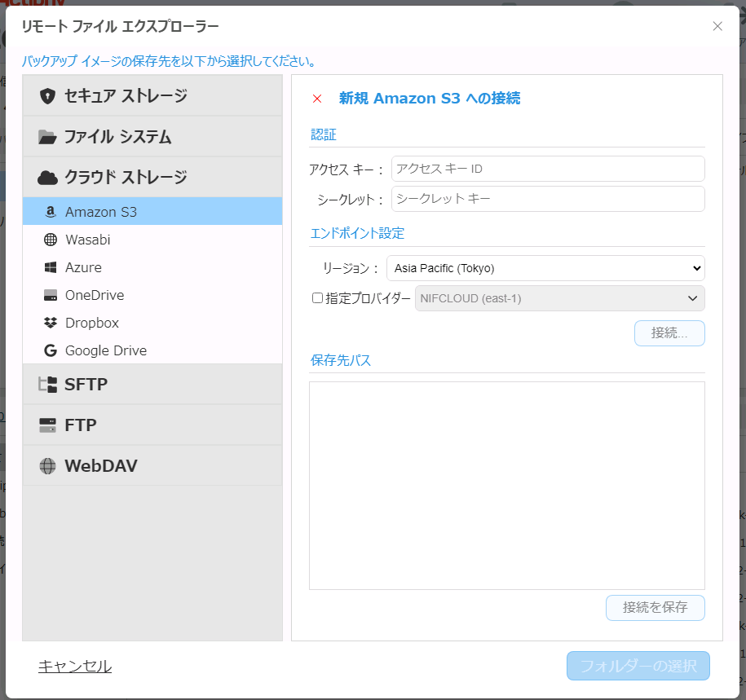Click the Amazon S3 logo icon
746x700 pixels.
click(x=50, y=212)
